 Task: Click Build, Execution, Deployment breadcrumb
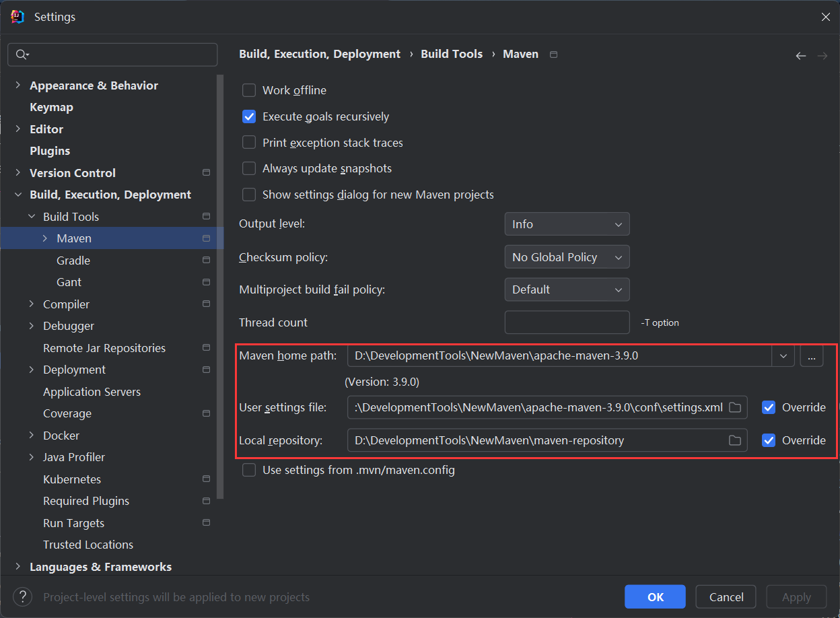320,54
